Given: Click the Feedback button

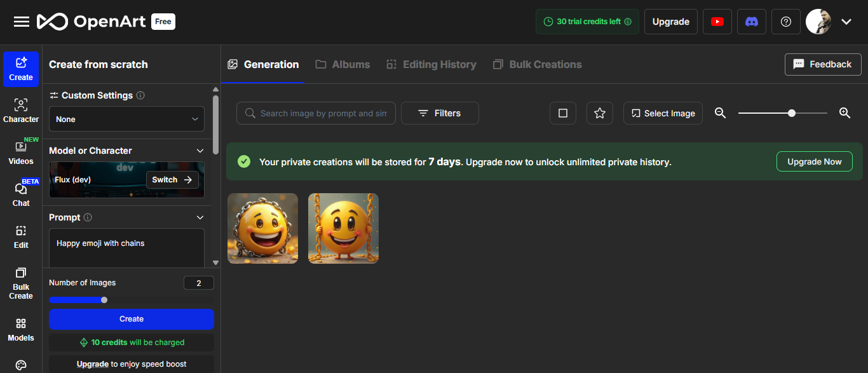Looking at the screenshot, I should (x=823, y=64).
